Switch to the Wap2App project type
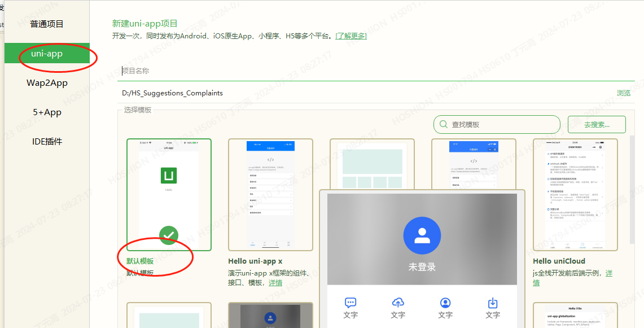The width and height of the screenshot is (644, 328). tap(47, 82)
